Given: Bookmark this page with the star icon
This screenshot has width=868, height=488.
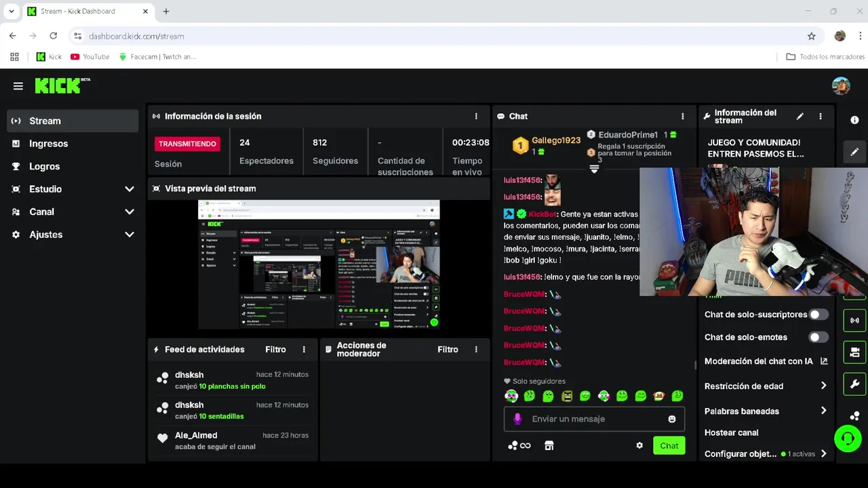Looking at the screenshot, I should click(x=812, y=36).
